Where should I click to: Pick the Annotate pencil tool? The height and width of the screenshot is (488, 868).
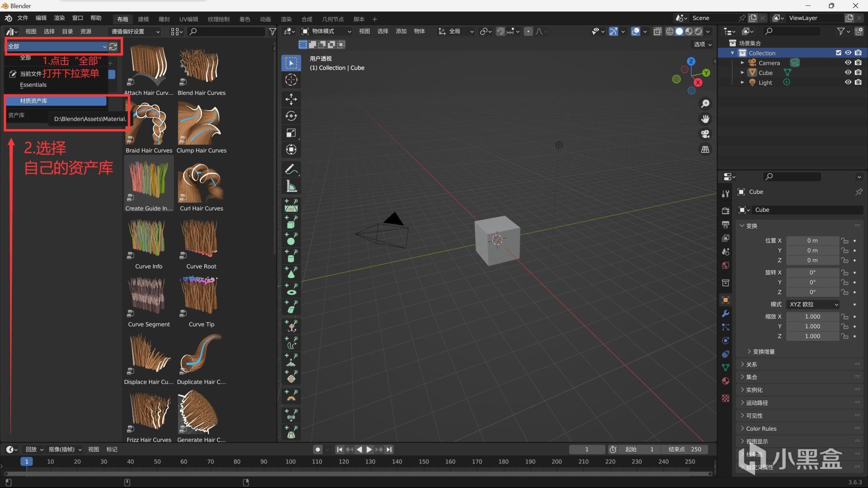[291, 169]
